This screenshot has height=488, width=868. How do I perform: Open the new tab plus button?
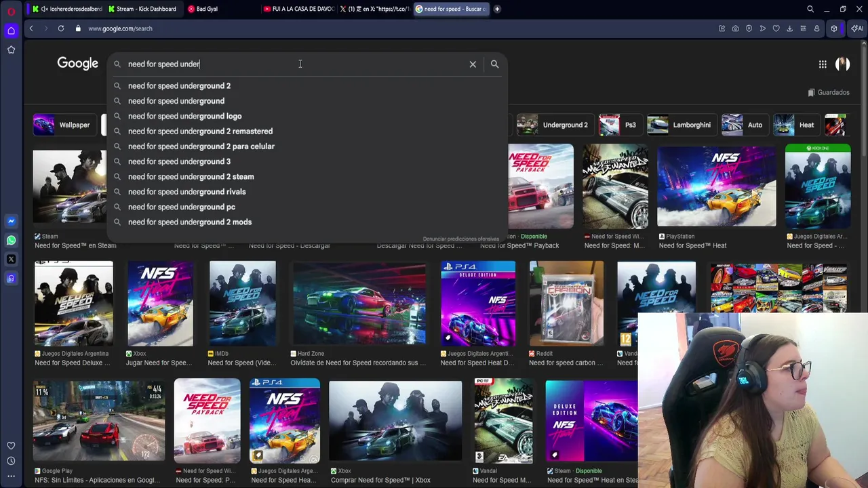click(x=497, y=9)
